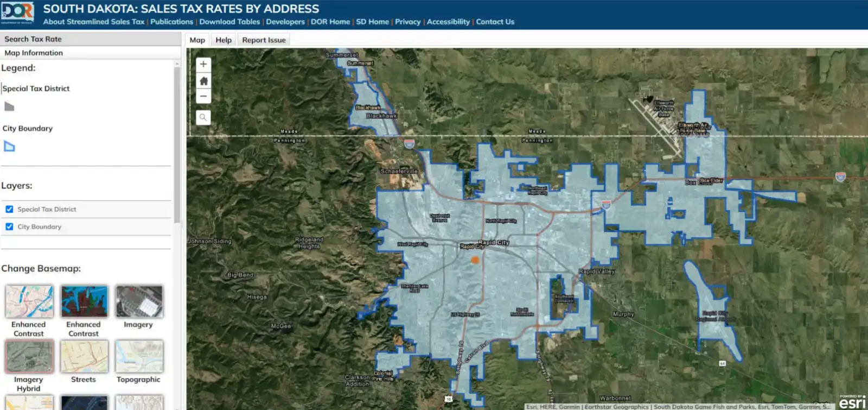The image size is (868, 410).
Task: Click the McGee map label
Action: pyautogui.click(x=281, y=326)
